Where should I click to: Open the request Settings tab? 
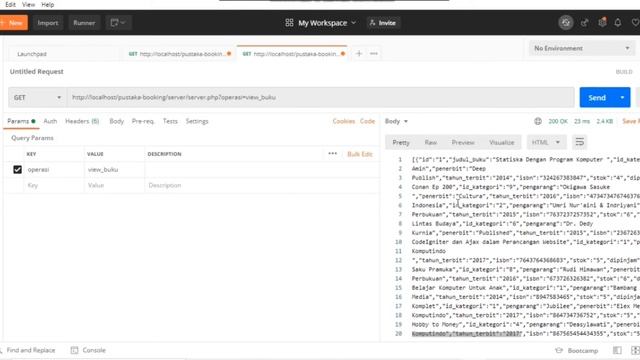(x=197, y=121)
